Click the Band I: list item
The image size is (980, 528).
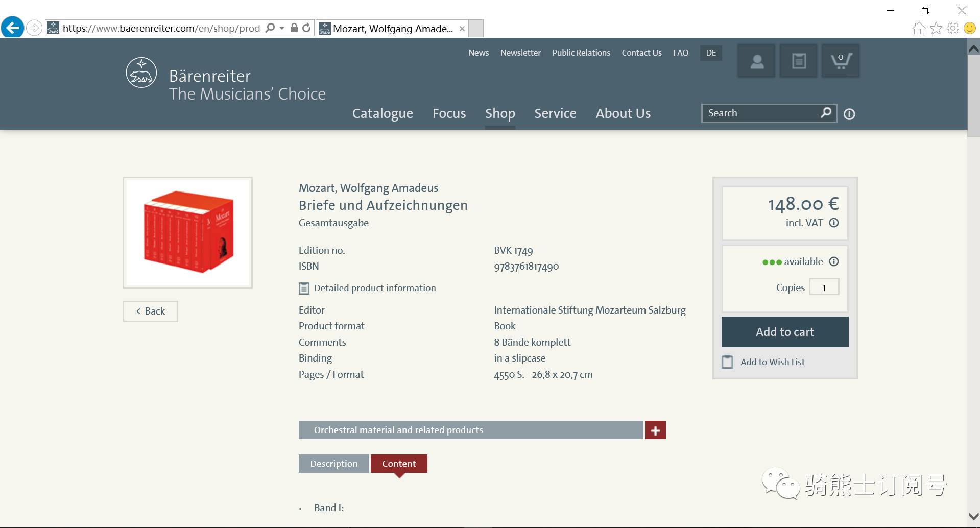(x=329, y=508)
